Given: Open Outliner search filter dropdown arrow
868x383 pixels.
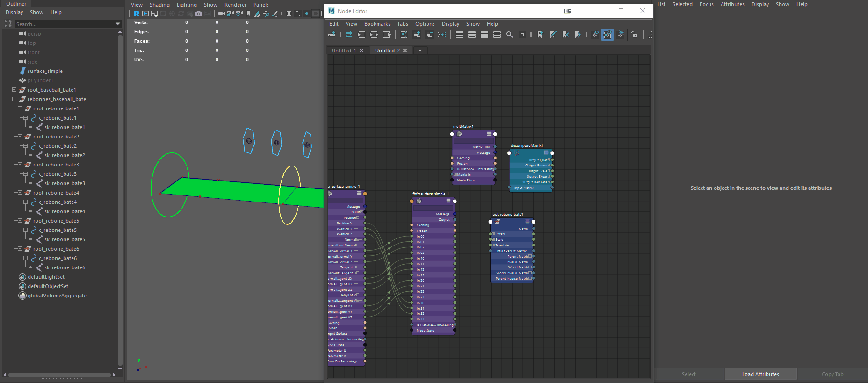Looking at the screenshot, I should [118, 24].
